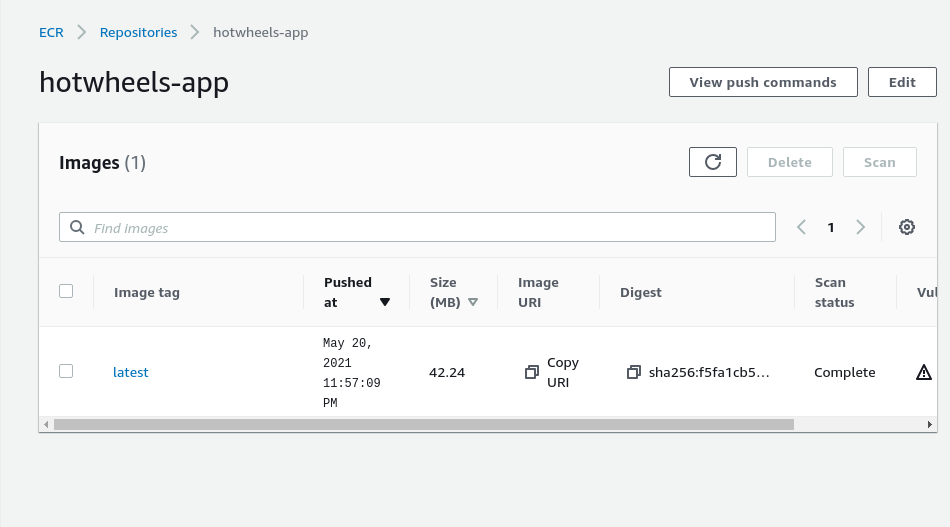This screenshot has width=950, height=527.
Task: Click the Delete button
Action: pos(789,162)
